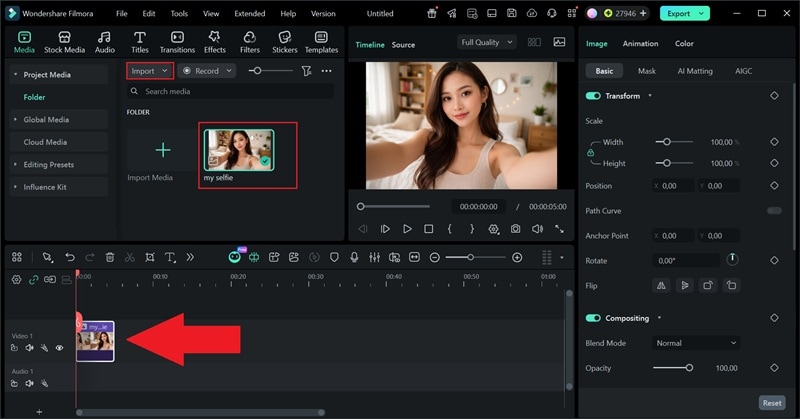The image size is (800, 419).
Task: Toggle the Transform switch off
Action: pyautogui.click(x=593, y=96)
